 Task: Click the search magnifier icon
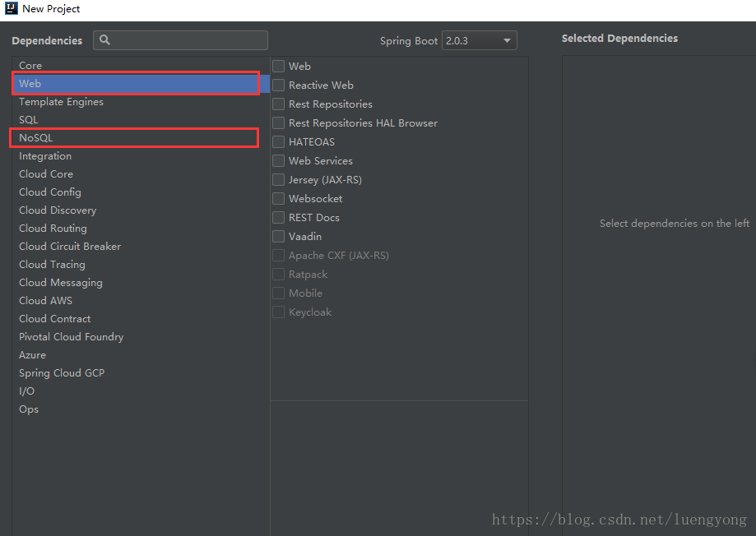(104, 40)
